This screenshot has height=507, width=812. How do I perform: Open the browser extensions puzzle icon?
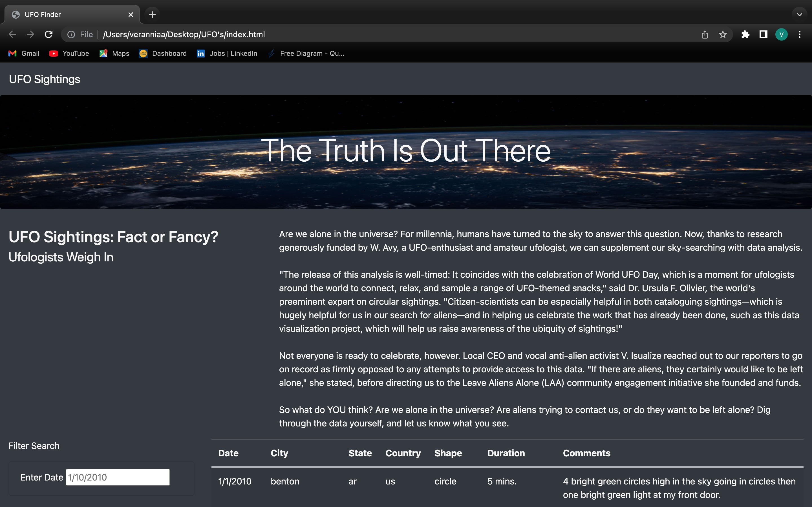click(x=745, y=34)
